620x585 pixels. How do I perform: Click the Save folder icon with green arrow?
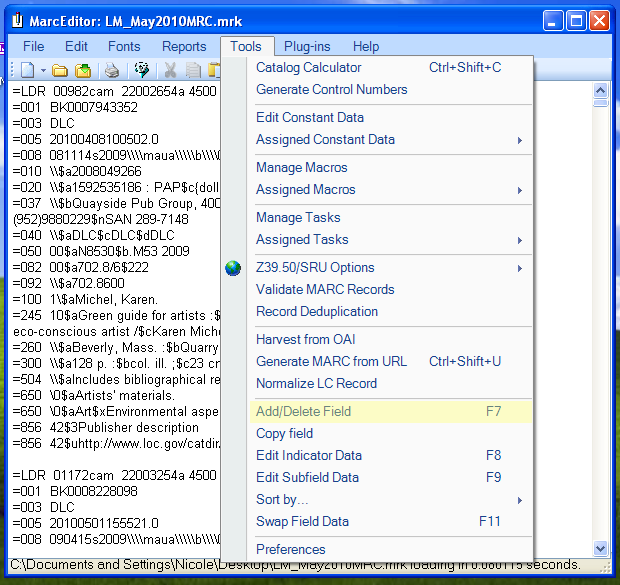pos(84,70)
